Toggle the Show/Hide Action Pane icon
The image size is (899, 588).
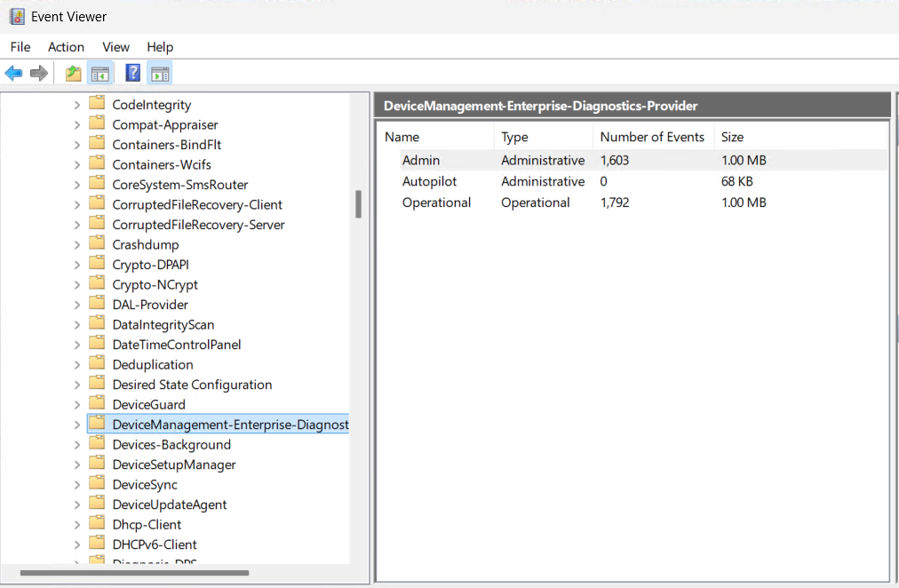[x=160, y=74]
